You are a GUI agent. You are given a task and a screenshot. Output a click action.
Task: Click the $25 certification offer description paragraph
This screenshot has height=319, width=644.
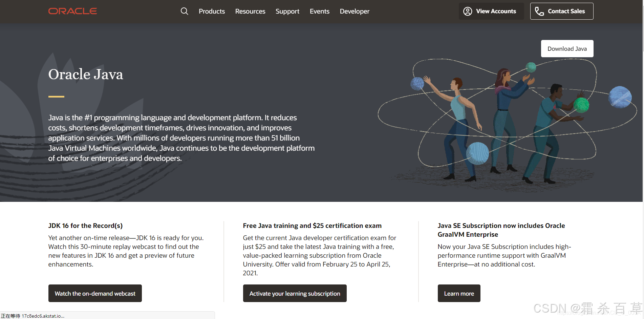click(x=319, y=255)
